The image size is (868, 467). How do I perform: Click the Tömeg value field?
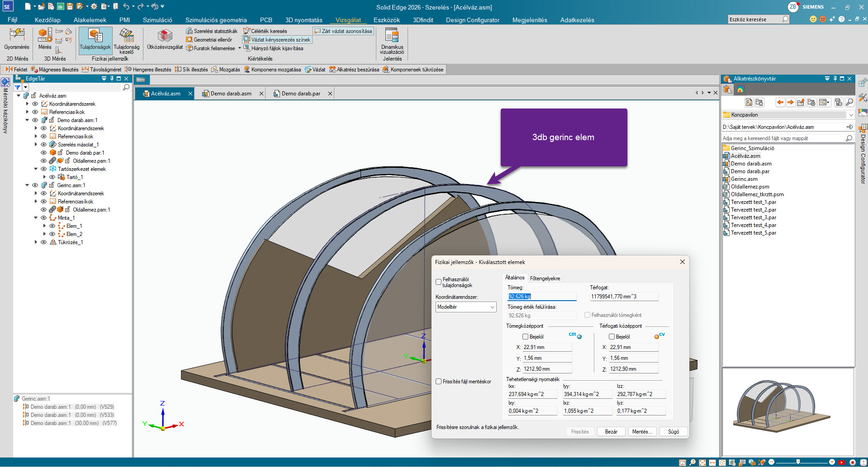(542, 297)
